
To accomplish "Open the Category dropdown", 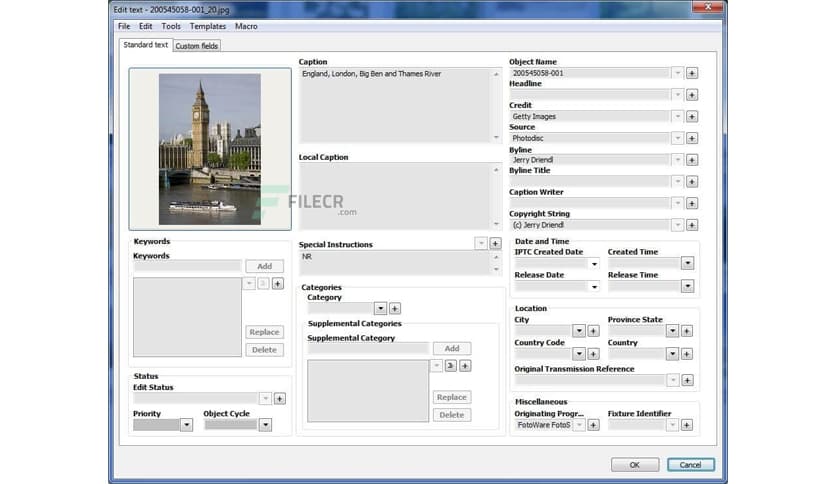I will point(380,308).
